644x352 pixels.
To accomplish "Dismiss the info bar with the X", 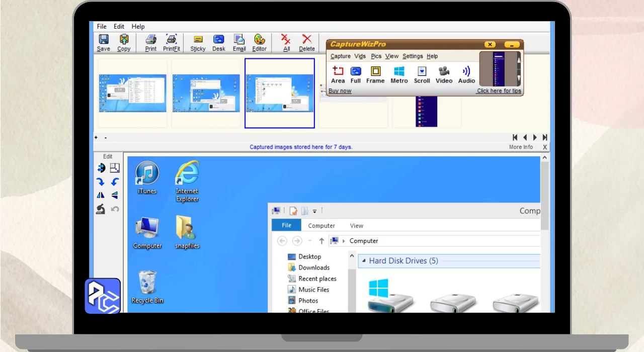I will [x=545, y=147].
